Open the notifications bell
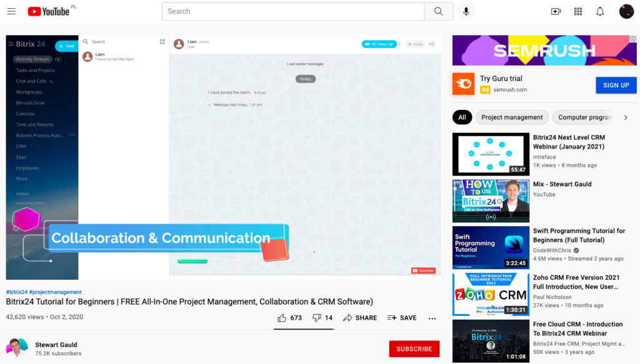 pos(600,11)
